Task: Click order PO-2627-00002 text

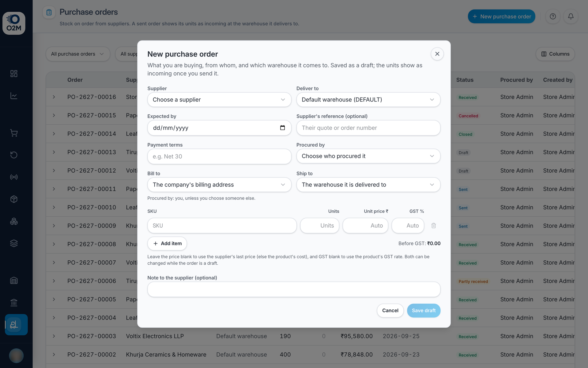Action: click(x=92, y=355)
